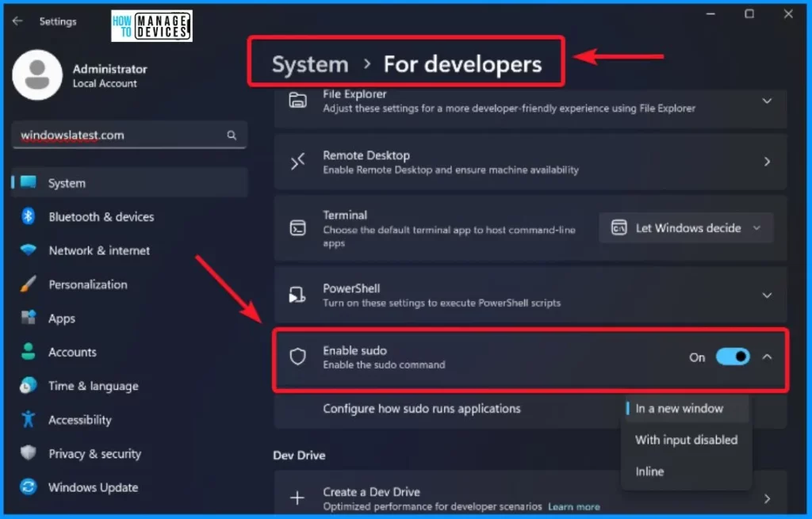
Task: Click the Accounts person icon
Action: click(x=29, y=351)
